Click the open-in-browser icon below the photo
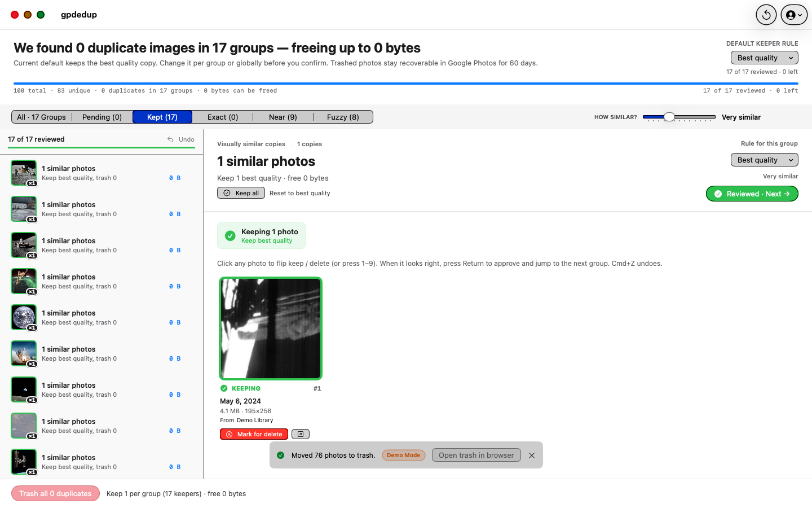 [x=301, y=434]
